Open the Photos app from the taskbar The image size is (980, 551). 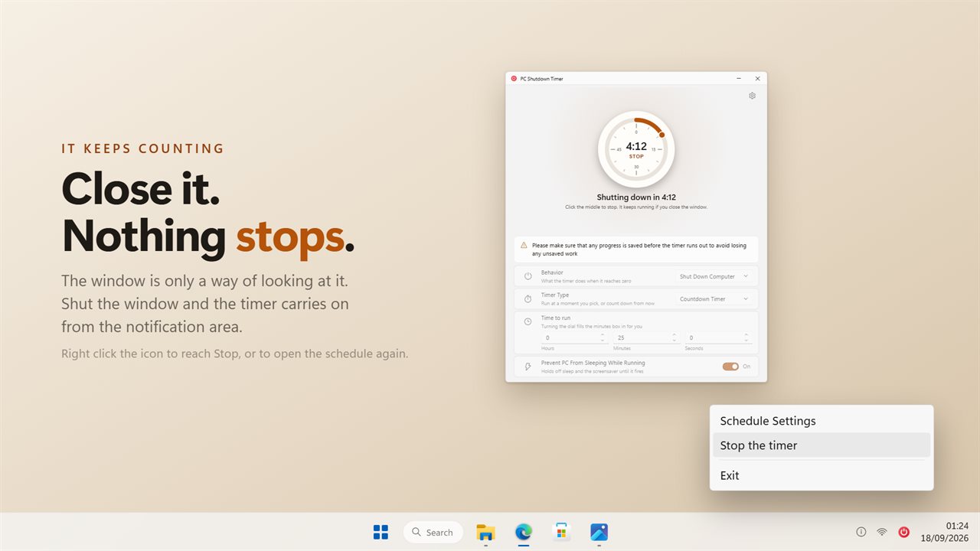point(599,532)
